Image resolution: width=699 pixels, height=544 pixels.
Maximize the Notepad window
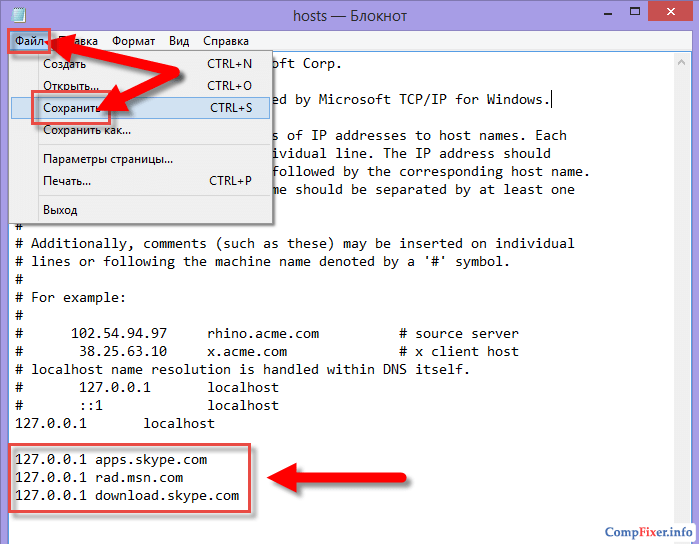634,12
